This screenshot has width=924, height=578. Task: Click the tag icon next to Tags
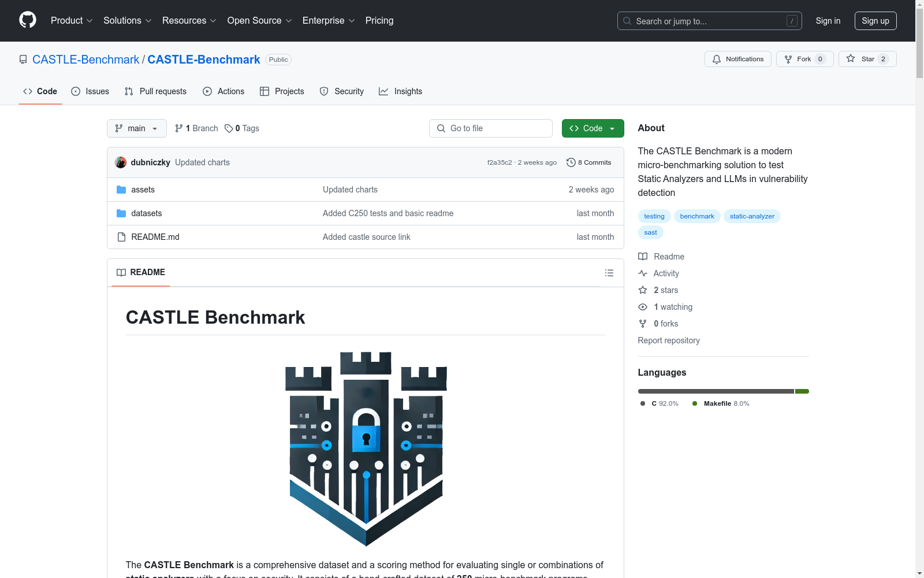tap(229, 128)
